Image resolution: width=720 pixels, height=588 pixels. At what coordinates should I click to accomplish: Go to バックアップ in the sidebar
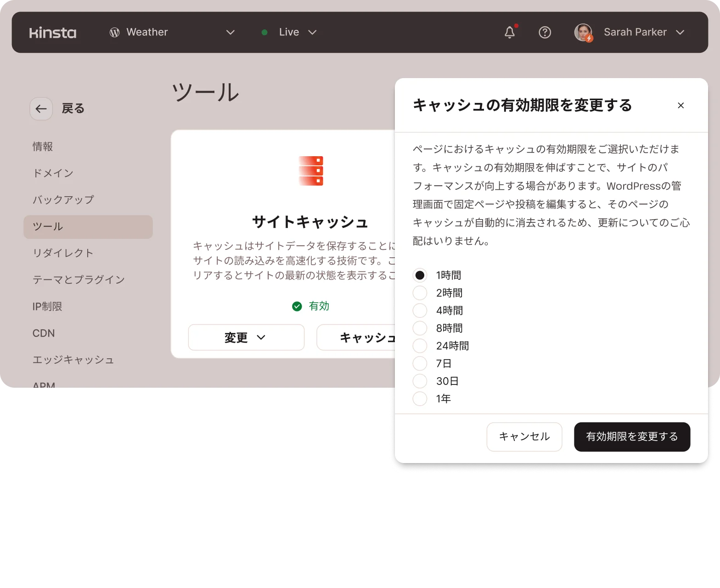(x=63, y=200)
